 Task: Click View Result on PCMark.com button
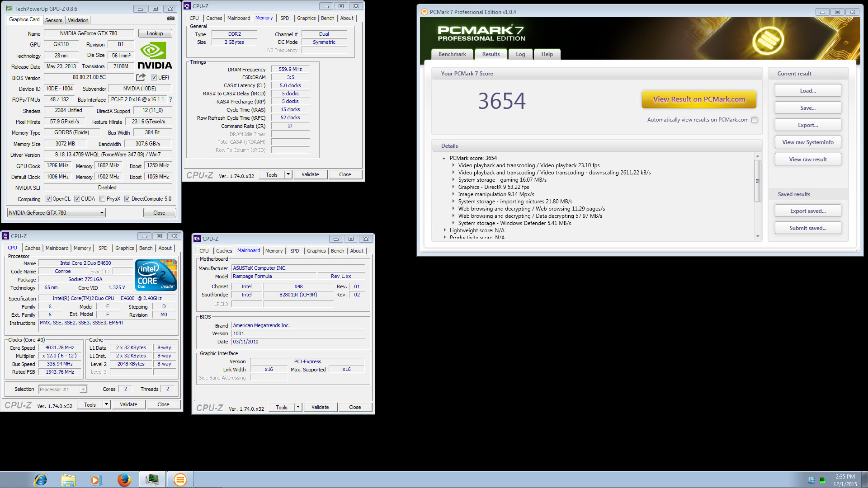pyautogui.click(x=699, y=99)
